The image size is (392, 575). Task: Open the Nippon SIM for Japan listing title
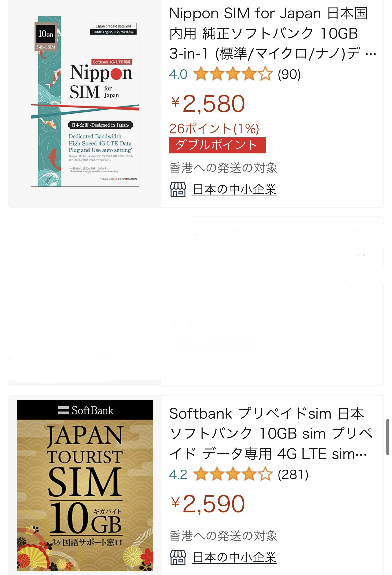point(272,34)
